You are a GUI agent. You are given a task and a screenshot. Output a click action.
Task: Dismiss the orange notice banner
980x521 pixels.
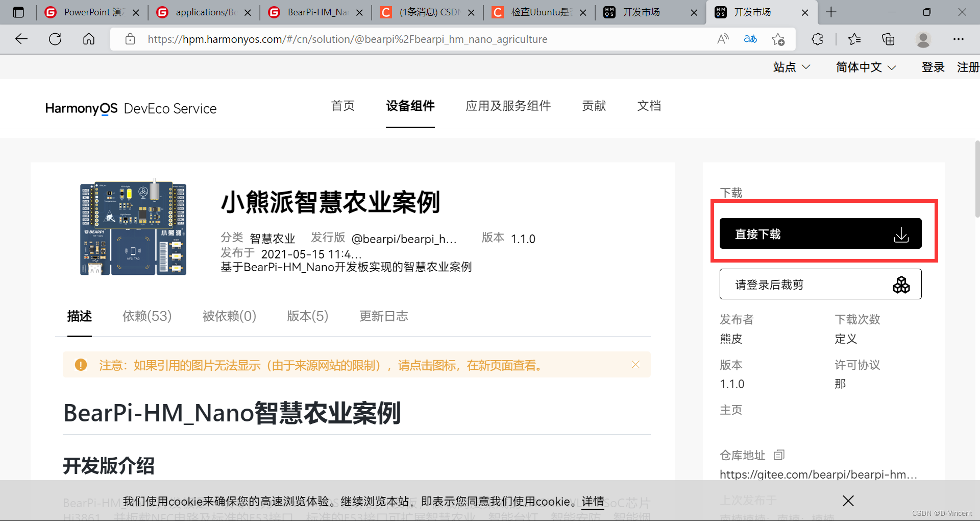pyautogui.click(x=635, y=364)
